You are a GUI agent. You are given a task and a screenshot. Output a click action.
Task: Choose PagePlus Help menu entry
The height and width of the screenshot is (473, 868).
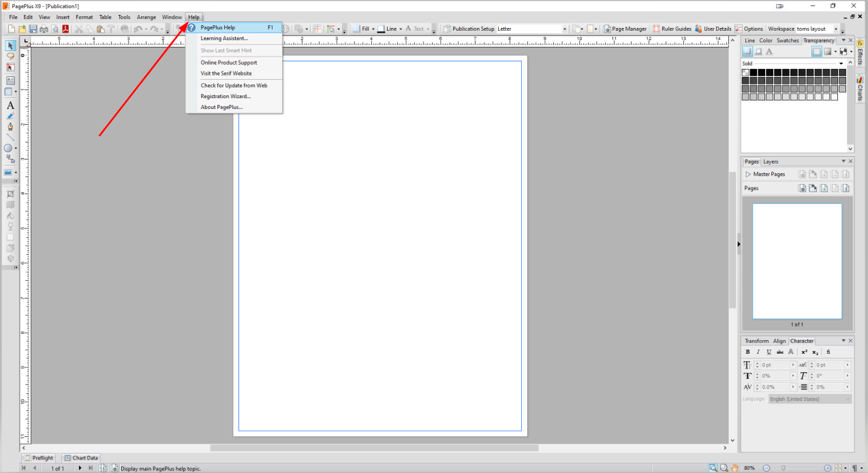pyautogui.click(x=234, y=27)
